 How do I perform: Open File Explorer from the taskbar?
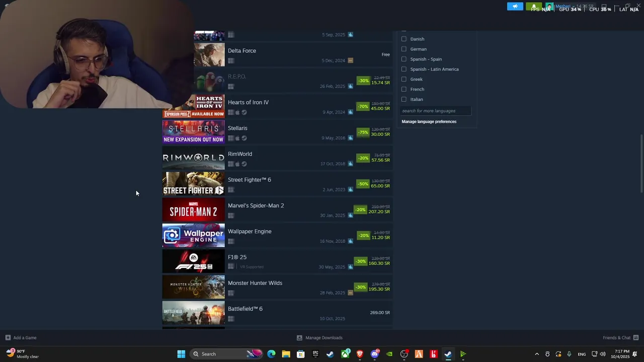point(286,354)
